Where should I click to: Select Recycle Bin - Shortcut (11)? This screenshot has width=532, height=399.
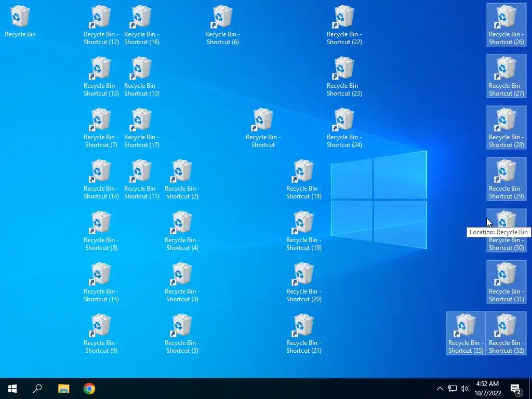point(141,179)
